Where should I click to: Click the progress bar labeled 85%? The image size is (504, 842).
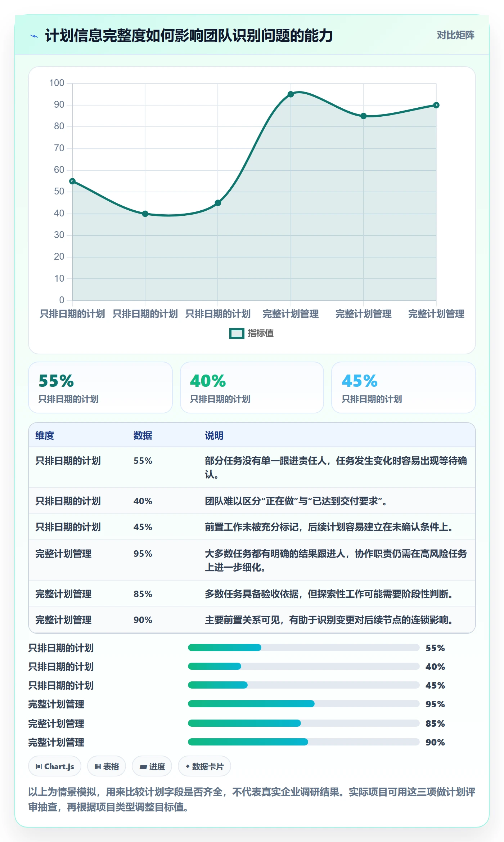(304, 723)
